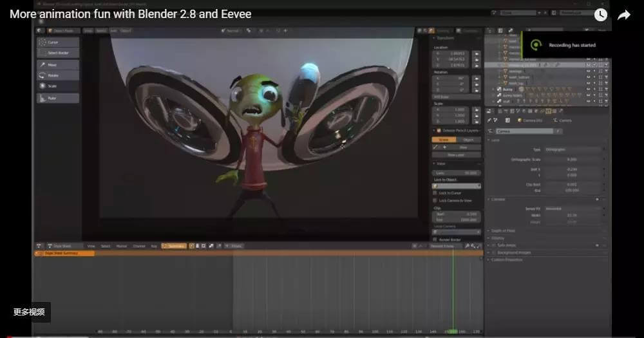Click the Orthographic Scale value field
The width and height of the screenshot is (644, 338).
(573, 160)
